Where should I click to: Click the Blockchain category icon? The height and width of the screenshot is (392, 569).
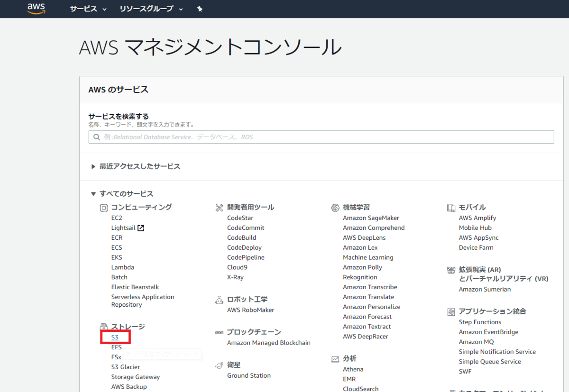point(219,332)
